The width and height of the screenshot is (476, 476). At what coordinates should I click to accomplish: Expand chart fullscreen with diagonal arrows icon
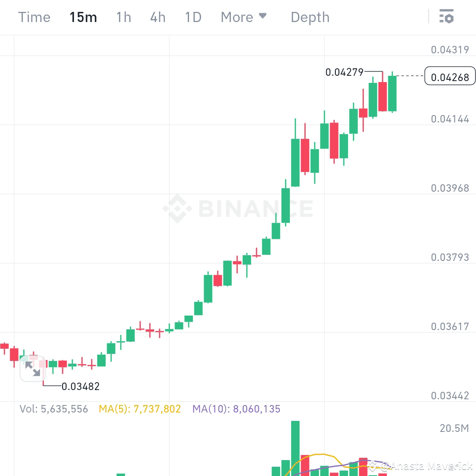coord(32,369)
